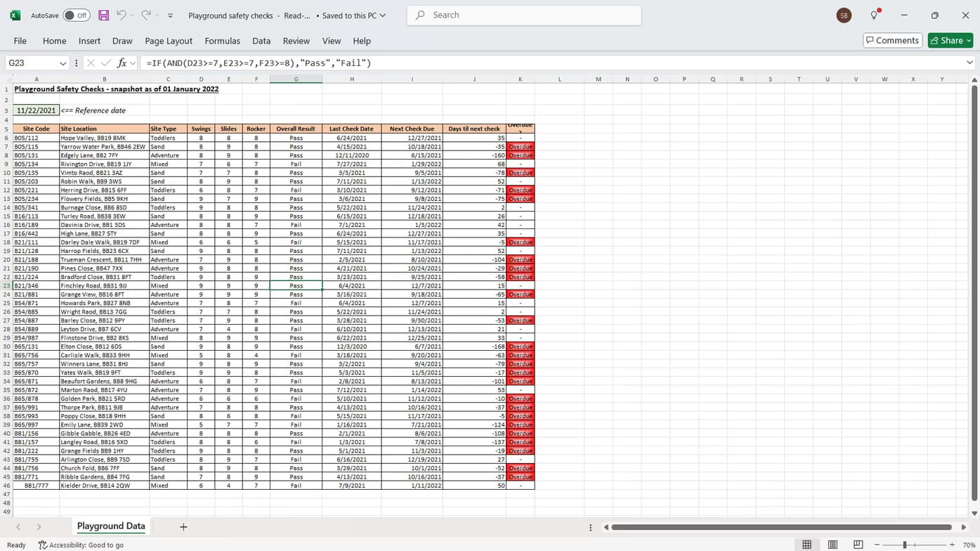
Task: Switch to Page Break Preview icon
Action: point(858,545)
